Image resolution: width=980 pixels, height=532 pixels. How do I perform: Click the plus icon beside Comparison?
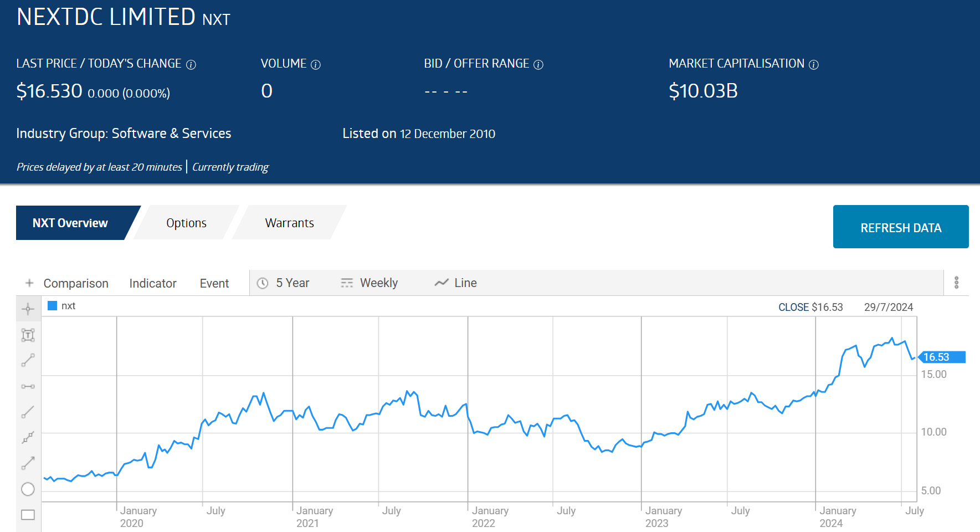click(x=29, y=283)
